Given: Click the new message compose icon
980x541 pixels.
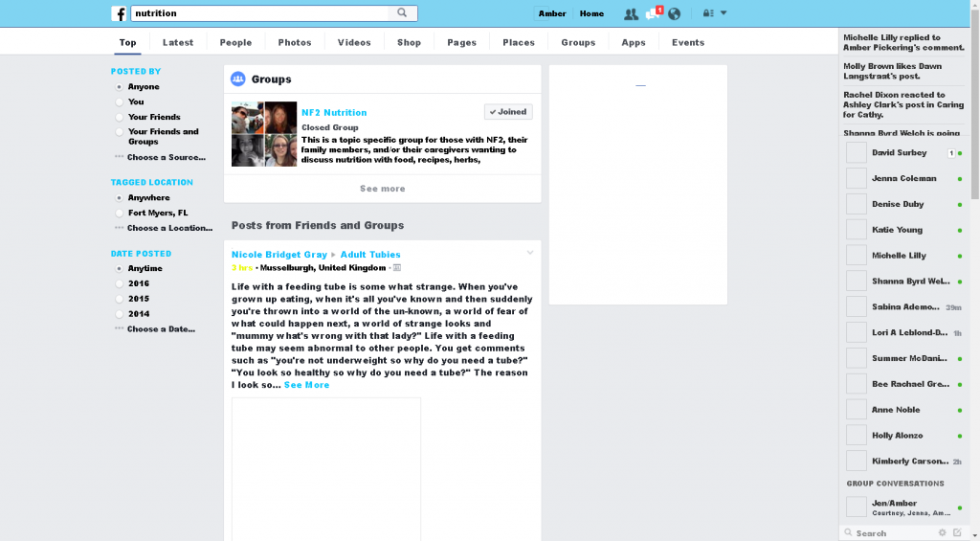Looking at the screenshot, I should point(957,533).
